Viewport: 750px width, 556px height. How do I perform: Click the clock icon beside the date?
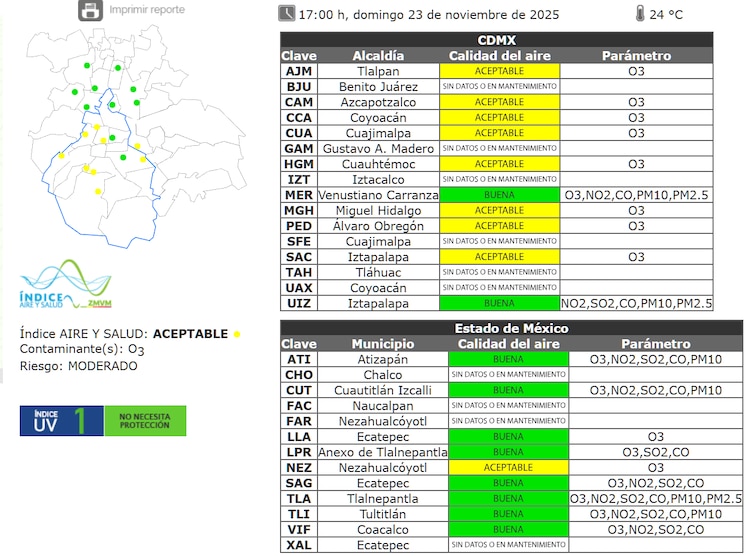coord(287,13)
